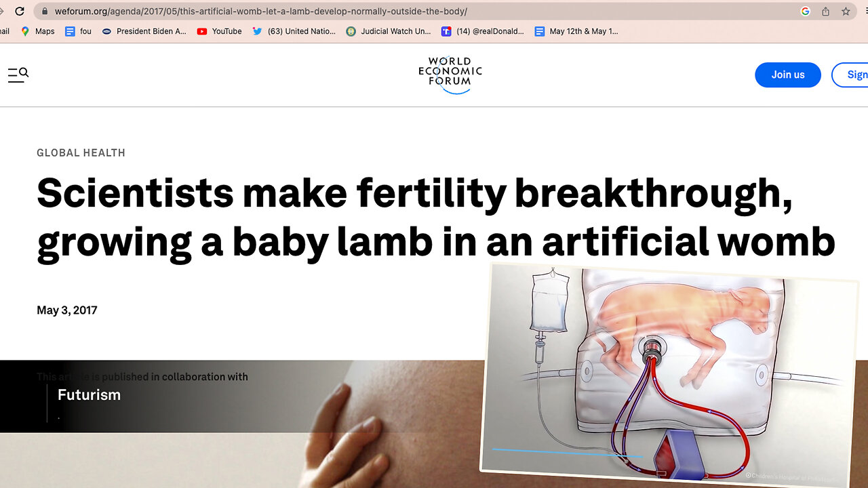The height and width of the screenshot is (488, 868).
Task: Open the Judicial Watch Un... bookmark
Action: click(388, 31)
